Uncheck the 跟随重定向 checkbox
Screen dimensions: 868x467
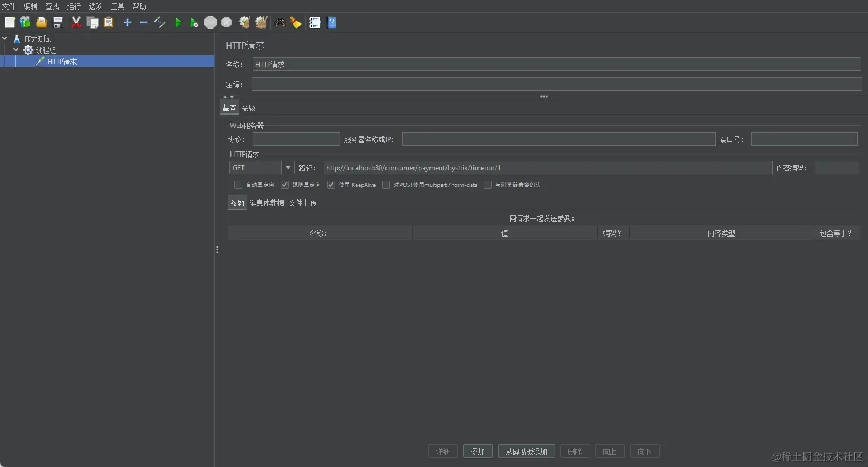tap(285, 185)
